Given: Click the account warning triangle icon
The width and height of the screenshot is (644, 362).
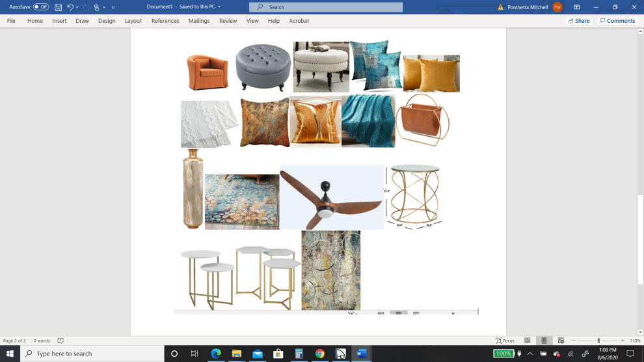Looking at the screenshot, I should (500, 7).
